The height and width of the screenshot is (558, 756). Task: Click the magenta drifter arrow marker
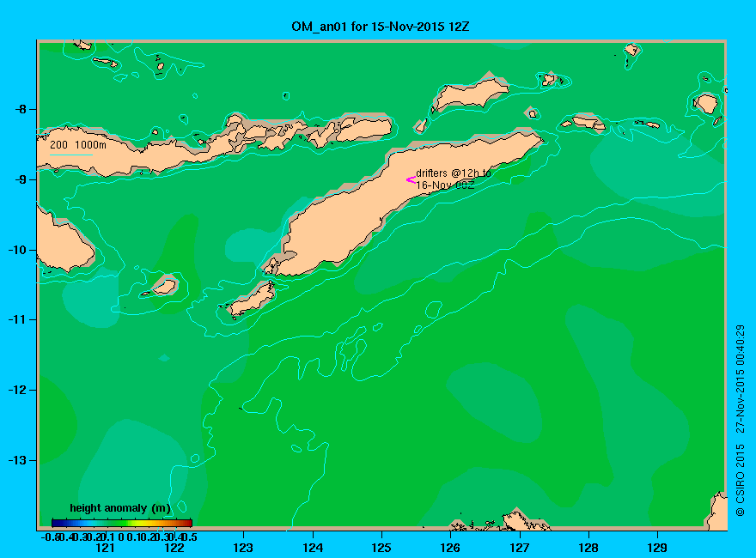(x=411, y=180)
